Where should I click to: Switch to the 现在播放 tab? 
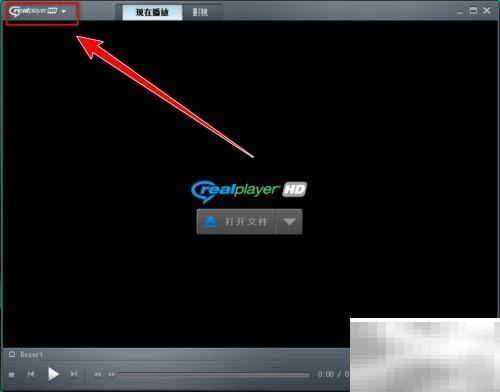(x=152, y=12)
